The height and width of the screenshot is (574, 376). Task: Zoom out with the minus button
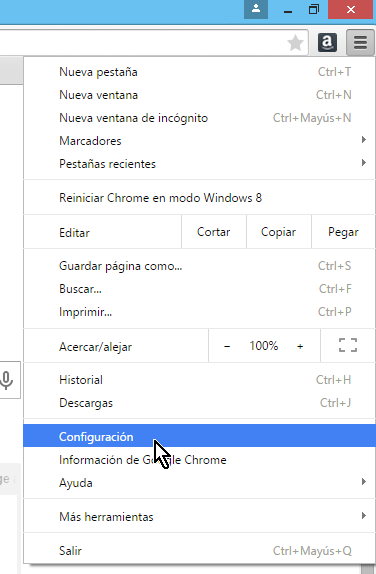[x=227, y=346]
